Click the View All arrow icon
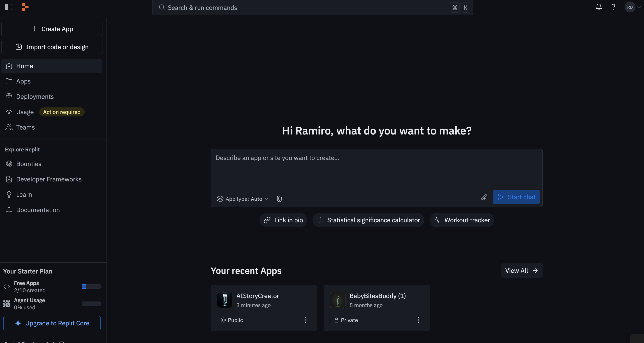Screen dimensions: 644x343 (x=535, y=271)
